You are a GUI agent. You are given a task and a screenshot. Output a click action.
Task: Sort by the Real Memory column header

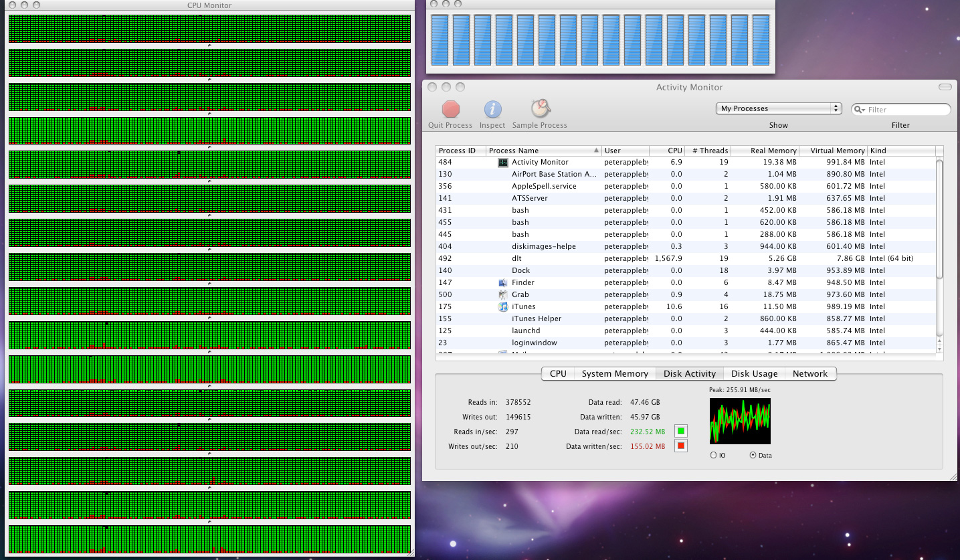(x=765, y=151)
